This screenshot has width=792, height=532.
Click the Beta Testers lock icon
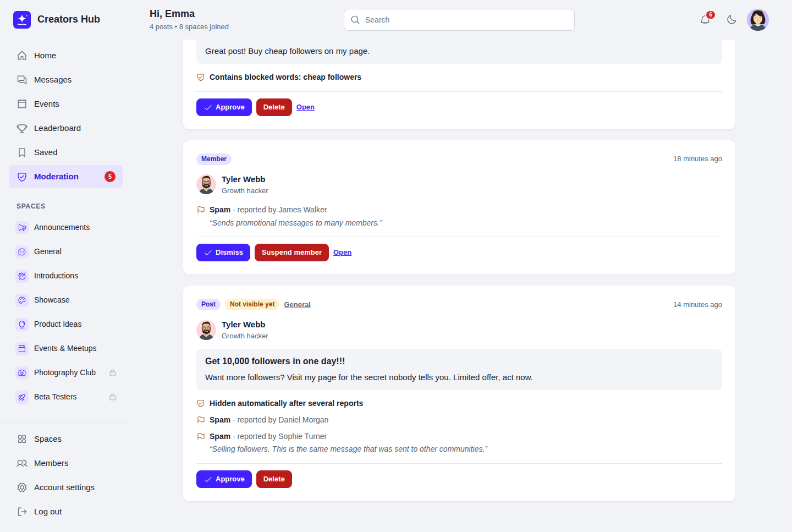(x=113, y=397)
